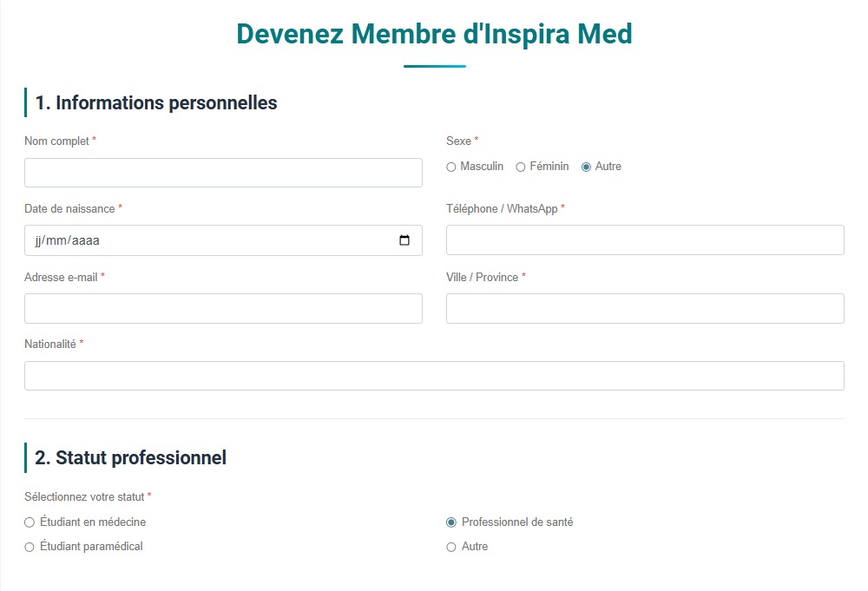This screenshot has width=868, height=591.
Task: Click the Statut professionnel section heading
Action: coord(131,457)
